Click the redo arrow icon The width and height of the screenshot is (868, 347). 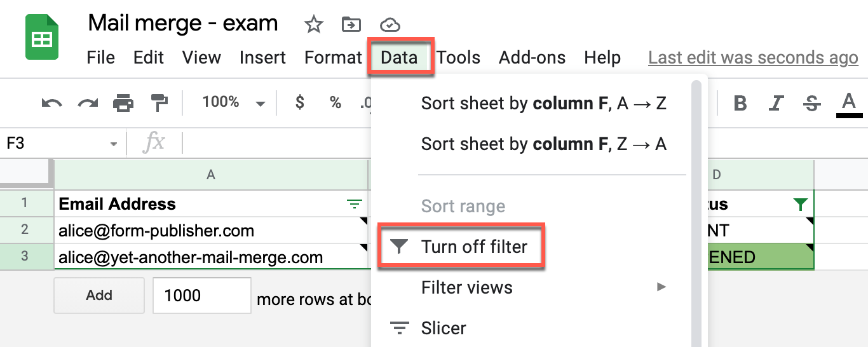click(87, 103)
